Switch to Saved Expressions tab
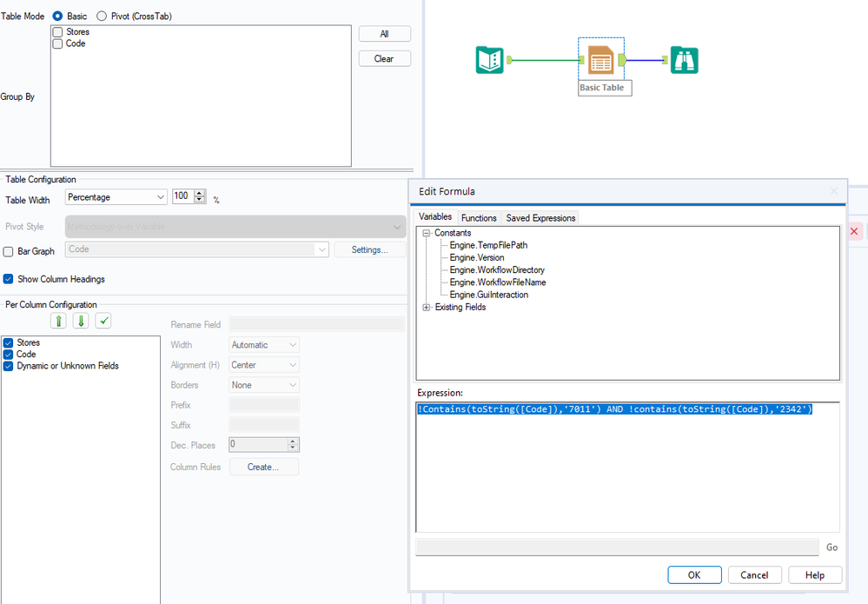The image size is (868, 604). pyautogui.click(x=540, y=218)
